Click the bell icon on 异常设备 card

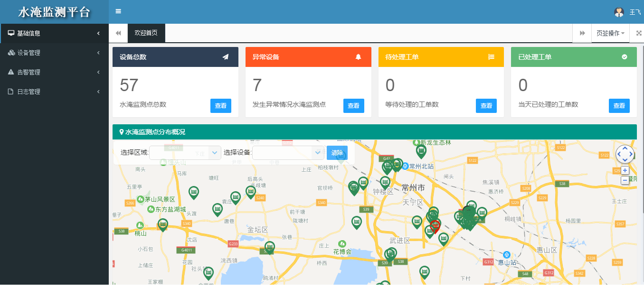(x=359, y=56)
